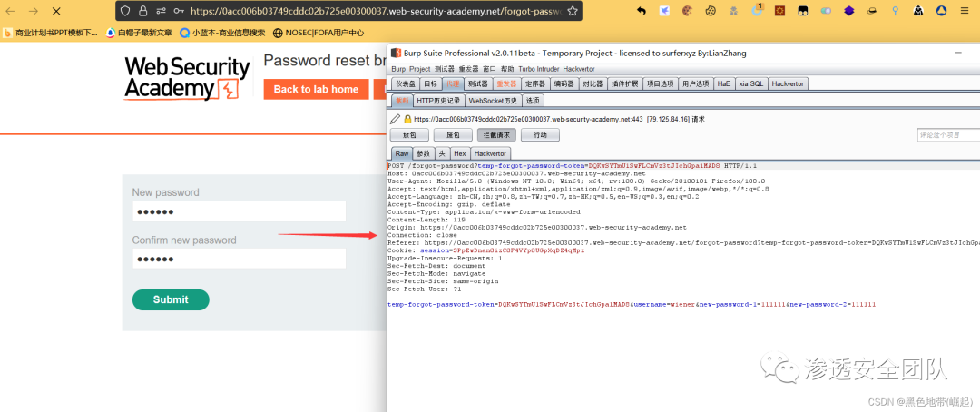The image size is (980, 412).
Task: Open the Project menu
Action: [420, 69]
